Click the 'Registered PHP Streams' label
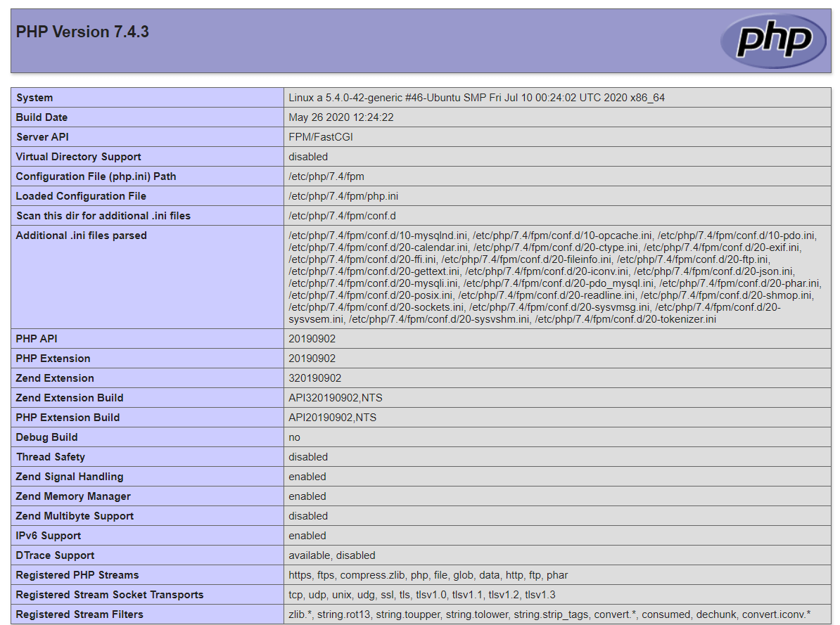The width and height of the screenshot is (840, 625). pyautogui.click(x=77, y=575)
